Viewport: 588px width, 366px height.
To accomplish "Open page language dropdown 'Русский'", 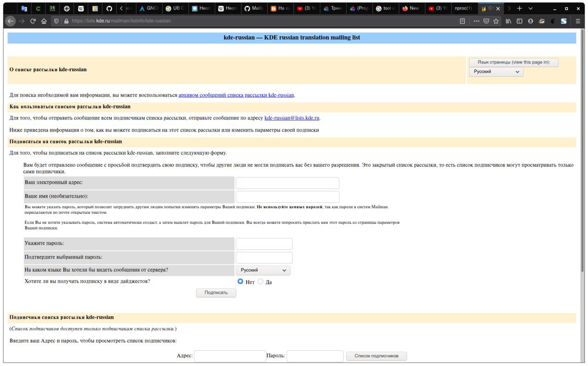I will (x=496, y=72).
